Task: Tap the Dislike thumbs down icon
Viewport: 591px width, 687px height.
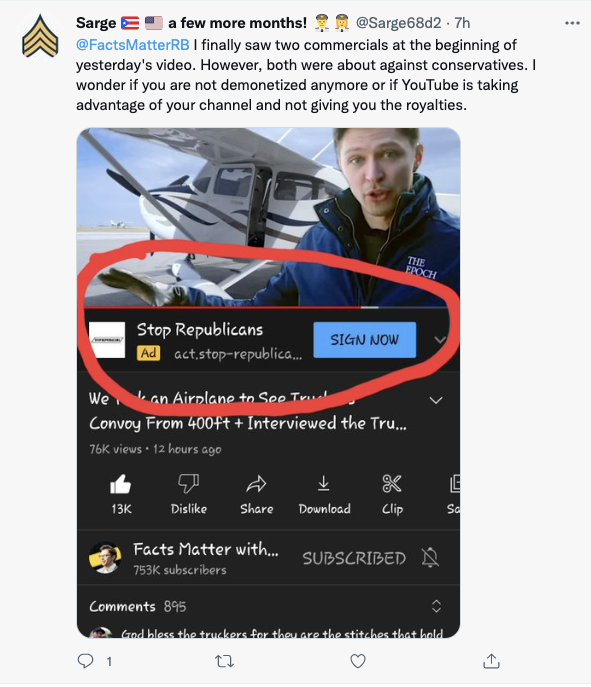Action: [x=189, y=484]
